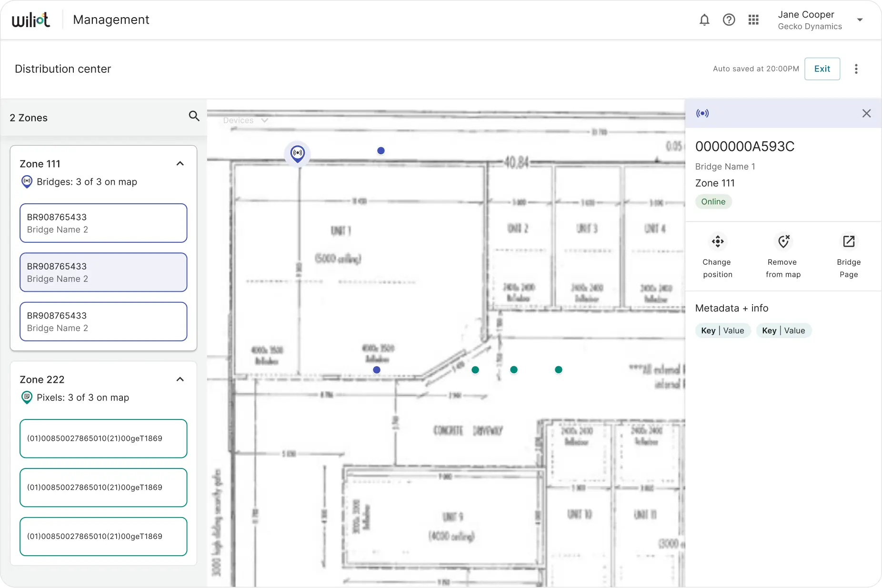Click the 2 Zones heading
This screenshot has width=882, height=588.
(29, 118)
